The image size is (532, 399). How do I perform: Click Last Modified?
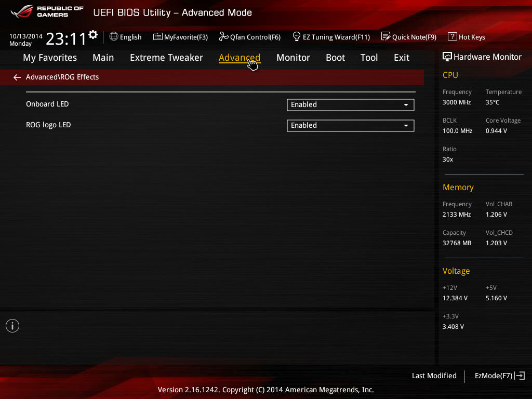click(434, 376)
